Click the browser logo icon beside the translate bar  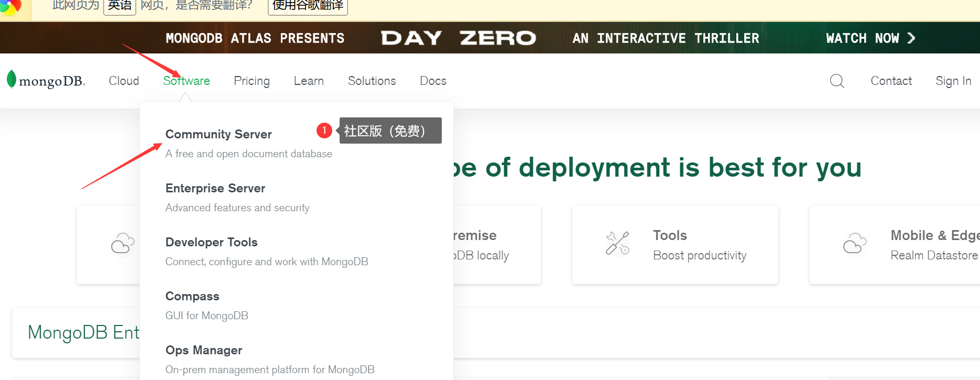pyautogui.click(x=10, y=7)
